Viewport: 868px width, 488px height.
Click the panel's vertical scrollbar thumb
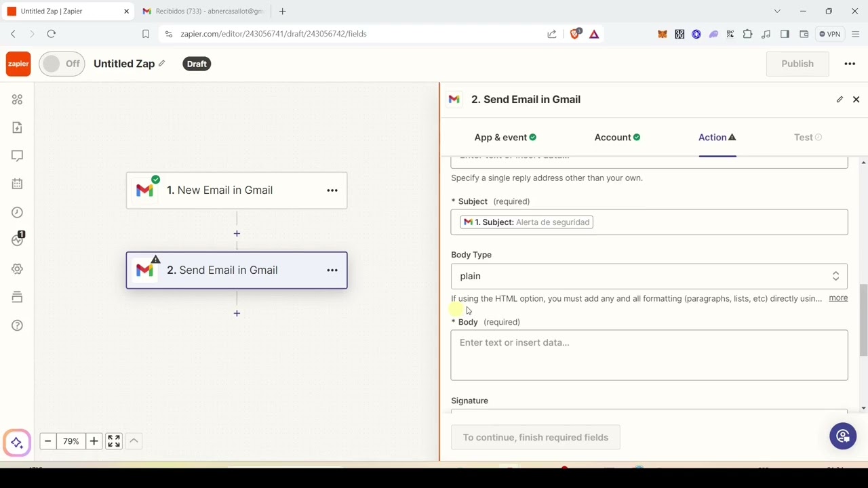click(863, 320)
